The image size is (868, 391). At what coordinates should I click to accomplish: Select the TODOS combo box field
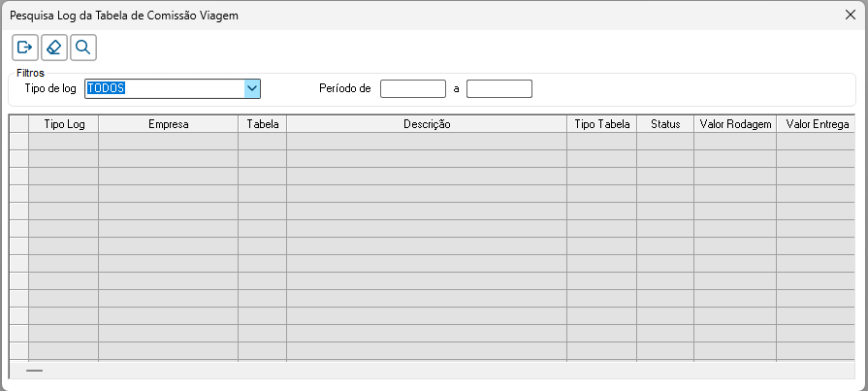point(165,88)
